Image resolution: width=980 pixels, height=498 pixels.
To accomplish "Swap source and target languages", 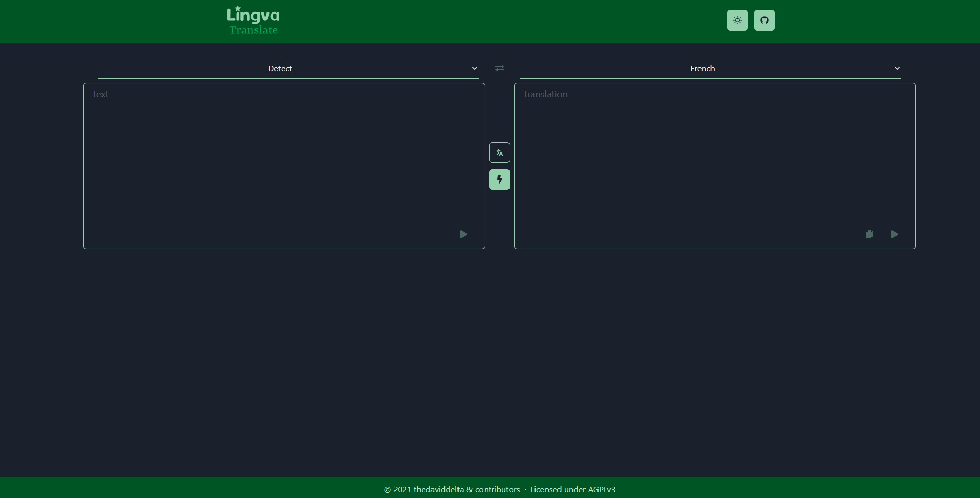I will point(499,68).
